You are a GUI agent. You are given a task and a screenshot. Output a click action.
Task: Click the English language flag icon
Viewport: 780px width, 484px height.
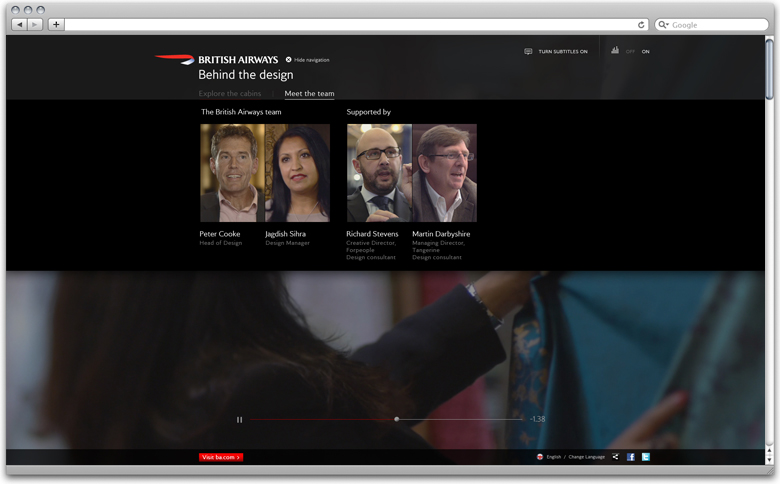540,457
